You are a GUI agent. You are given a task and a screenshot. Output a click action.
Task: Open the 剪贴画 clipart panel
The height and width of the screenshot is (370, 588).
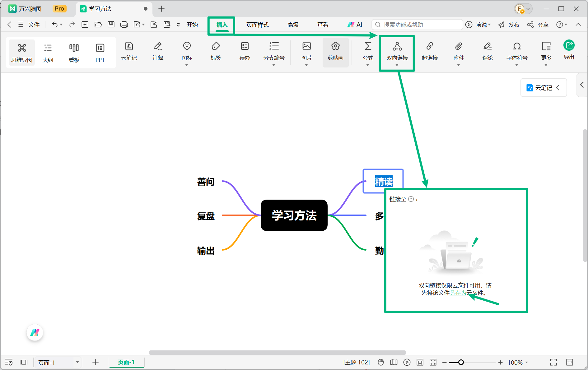(335, 52)
